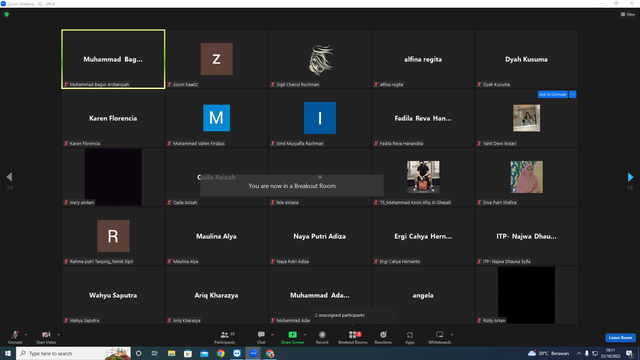Screen dimensions: 640x360
Task: Click Yanti Dewi lestari's profile photo
Action: pyautogui.click(x=527, y=118)
